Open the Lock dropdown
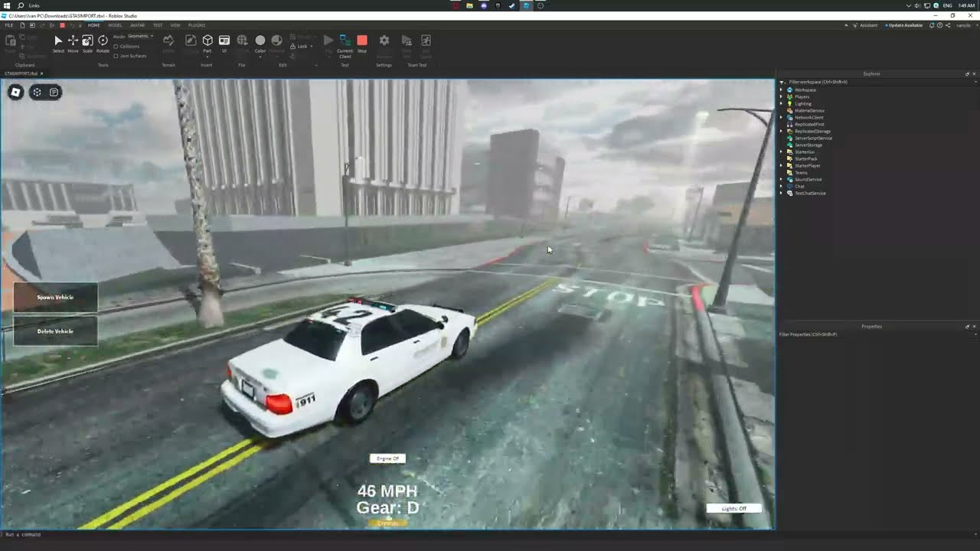The width and height of the screenshot is (980, 551). click(301, 46)
